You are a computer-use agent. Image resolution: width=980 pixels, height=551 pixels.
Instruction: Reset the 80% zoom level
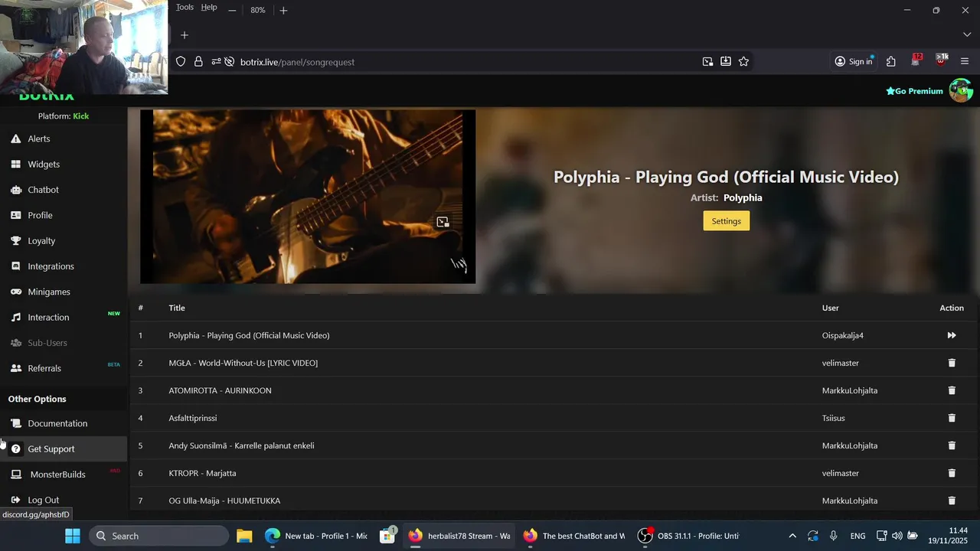click(x=258, y=10)
